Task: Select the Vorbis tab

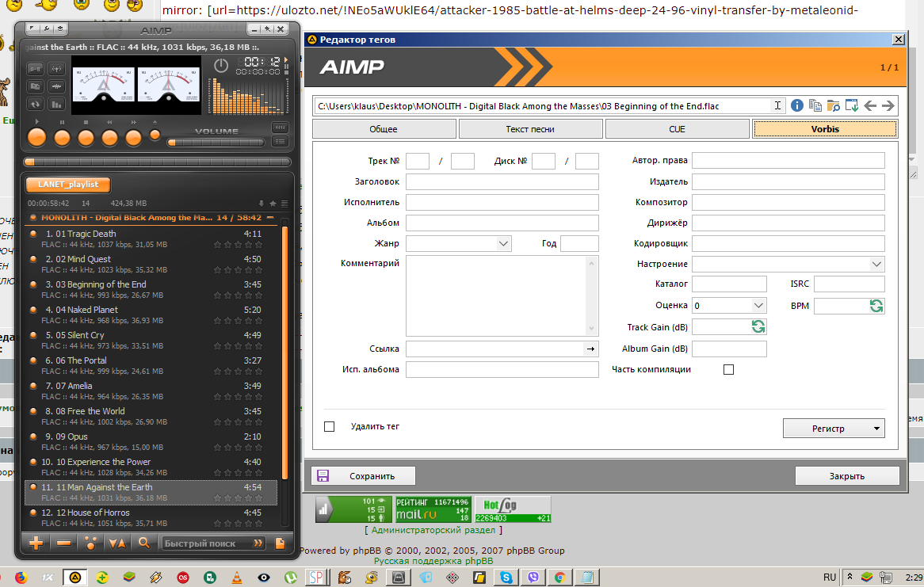Action: click(825, 129)
